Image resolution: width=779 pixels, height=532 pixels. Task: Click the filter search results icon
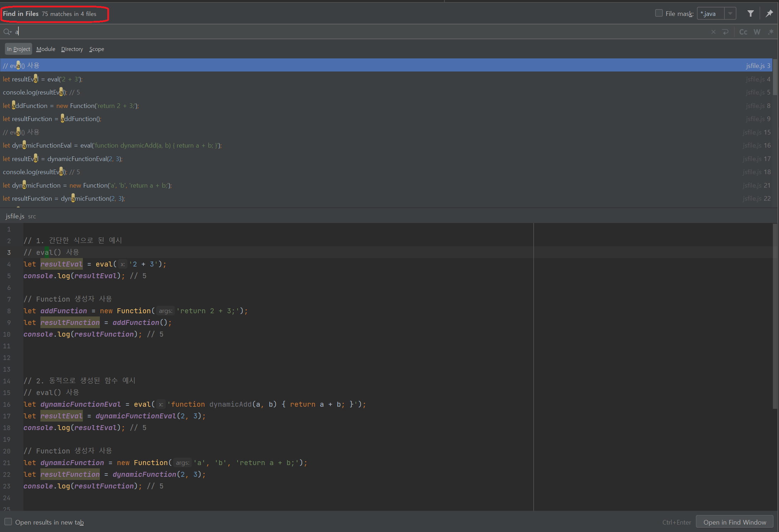tap(750, 14)
